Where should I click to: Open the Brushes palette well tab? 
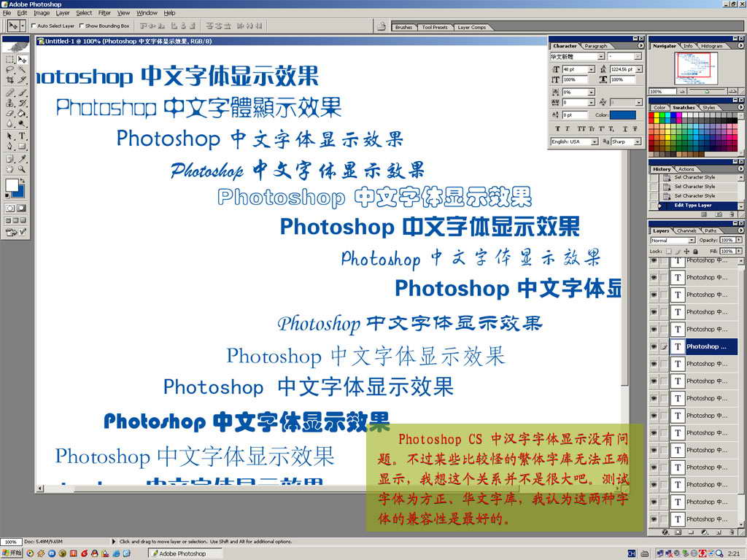tap(403, 27)
